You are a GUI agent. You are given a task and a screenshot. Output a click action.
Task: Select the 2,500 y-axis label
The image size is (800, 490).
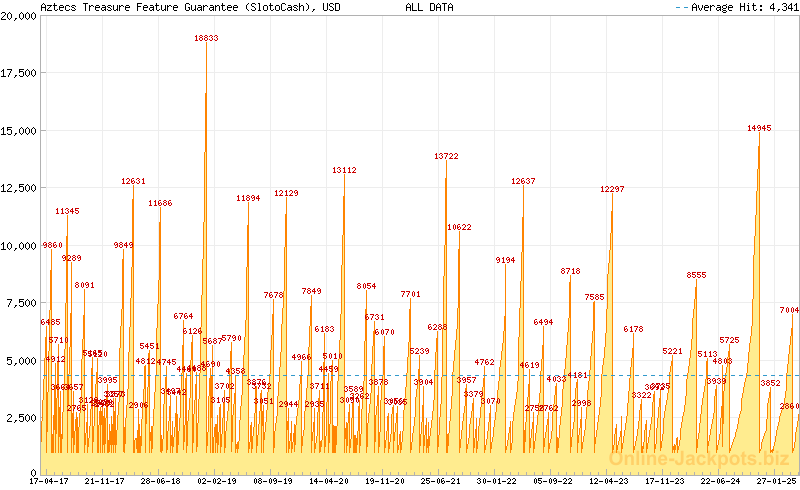[22, 417]
